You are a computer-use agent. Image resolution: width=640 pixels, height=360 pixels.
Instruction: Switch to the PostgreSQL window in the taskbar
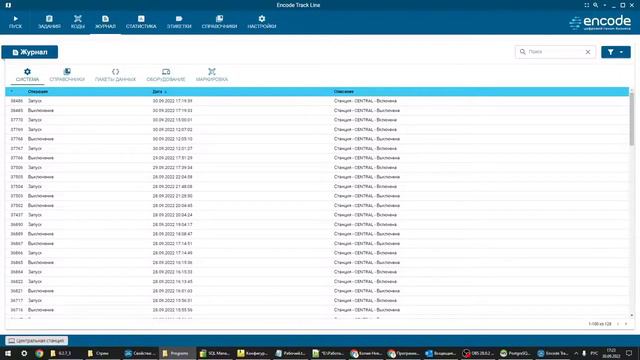pos(515,353)
